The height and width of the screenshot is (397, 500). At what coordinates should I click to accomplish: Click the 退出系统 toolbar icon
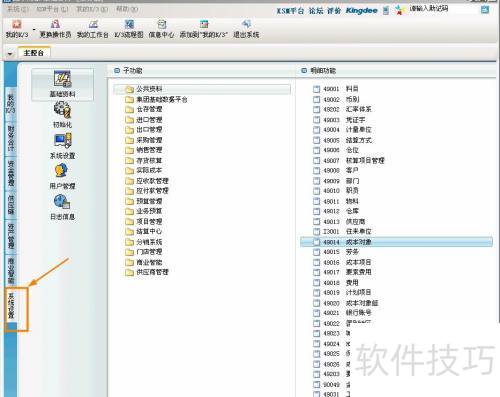pos(246,24)
